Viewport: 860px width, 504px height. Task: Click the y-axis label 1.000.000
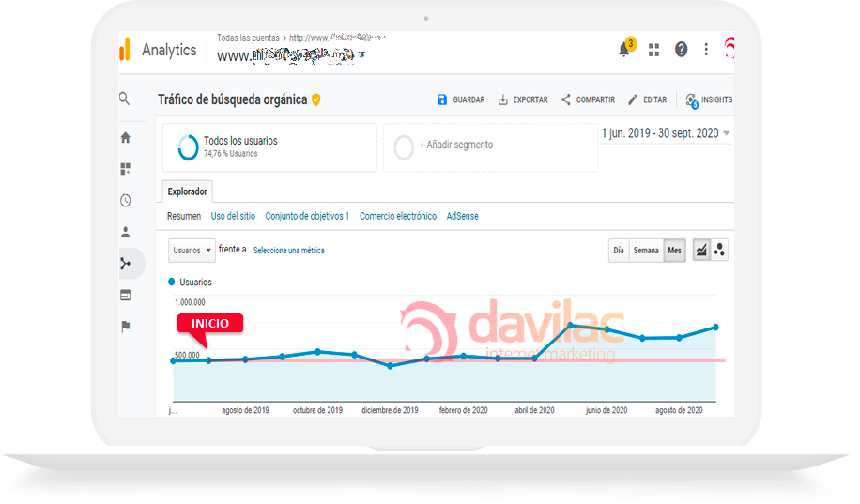point(190,302)
